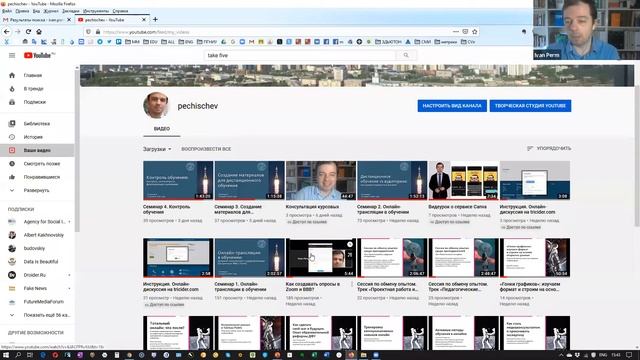Expand the Развернуть section in sidebar
Viewport: 640px width, 360px height.
(x=37, y=190)
